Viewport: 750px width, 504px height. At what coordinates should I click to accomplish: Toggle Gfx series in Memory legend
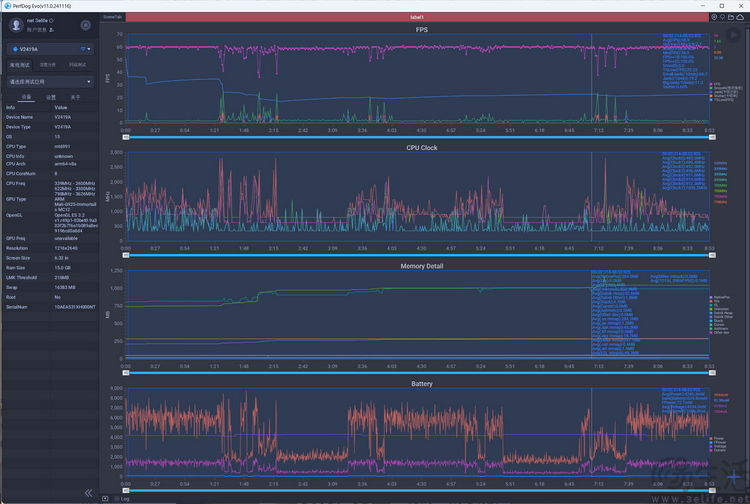click(715, 301)
